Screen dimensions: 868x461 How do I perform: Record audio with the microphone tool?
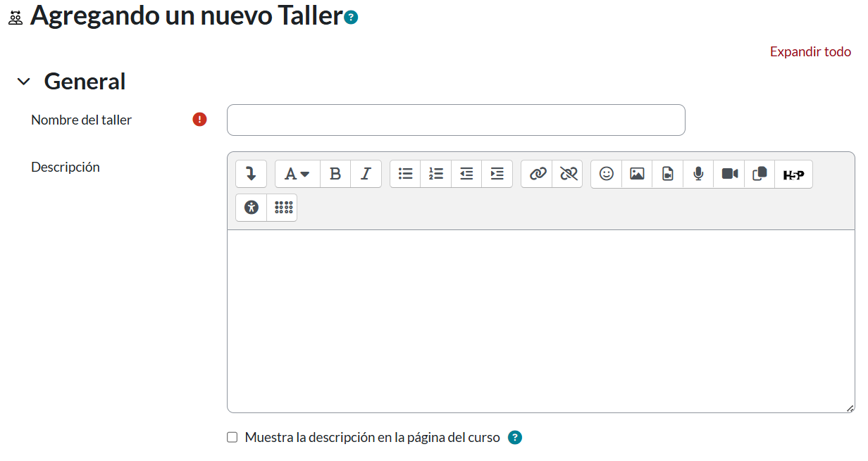pyautogui.click(x=697, y=174)
